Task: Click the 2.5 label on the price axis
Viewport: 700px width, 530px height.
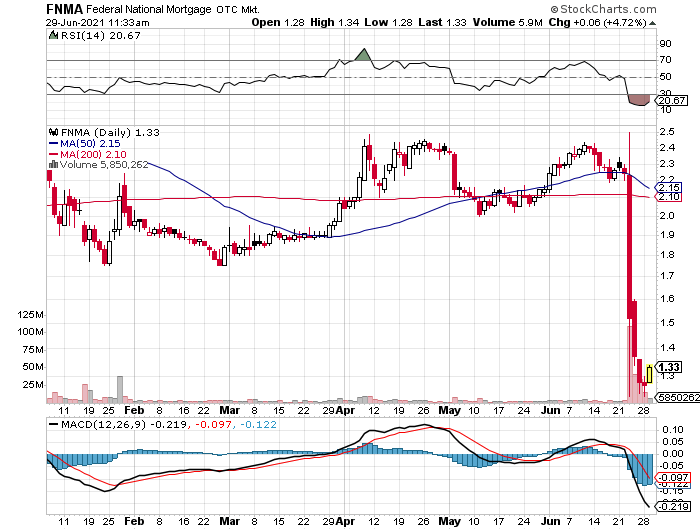Action: [x=667, y=132]
